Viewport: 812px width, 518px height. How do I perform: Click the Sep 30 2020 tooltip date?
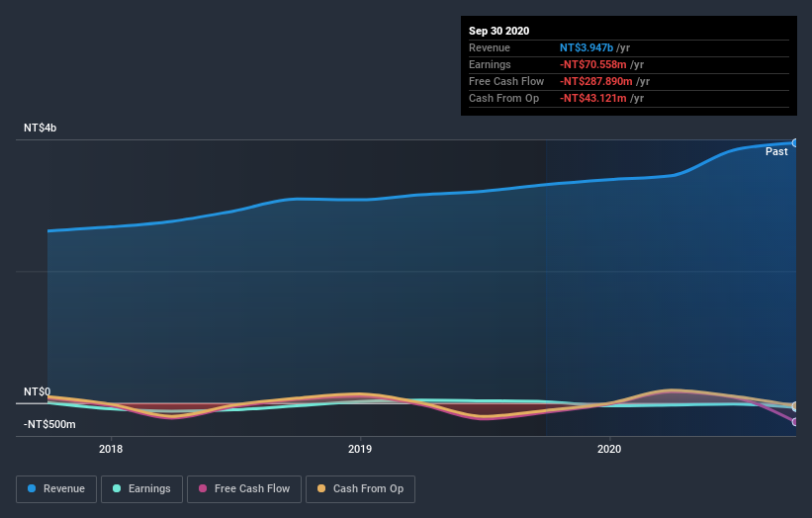click(x=498, y=31)
